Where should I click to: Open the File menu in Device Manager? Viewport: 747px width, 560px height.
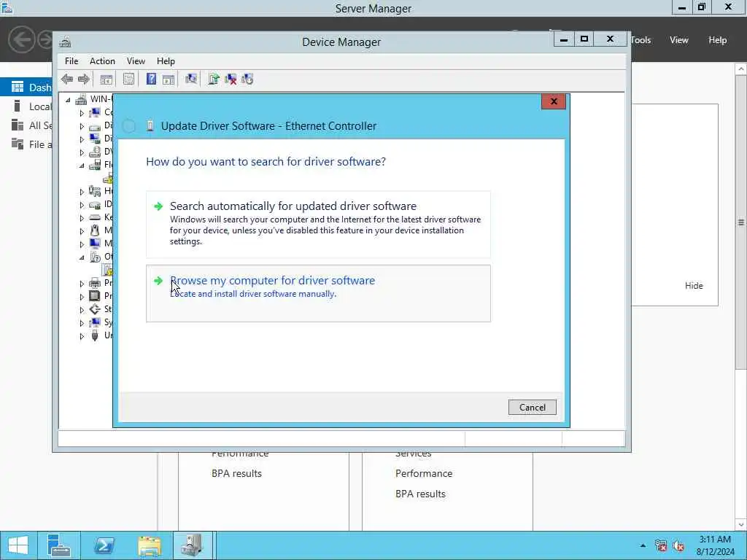71,61
